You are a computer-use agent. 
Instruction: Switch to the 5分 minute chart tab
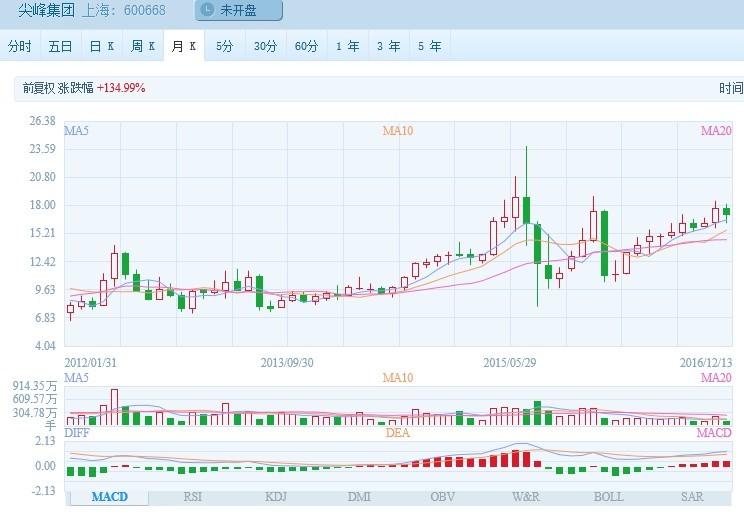point(225,46)
